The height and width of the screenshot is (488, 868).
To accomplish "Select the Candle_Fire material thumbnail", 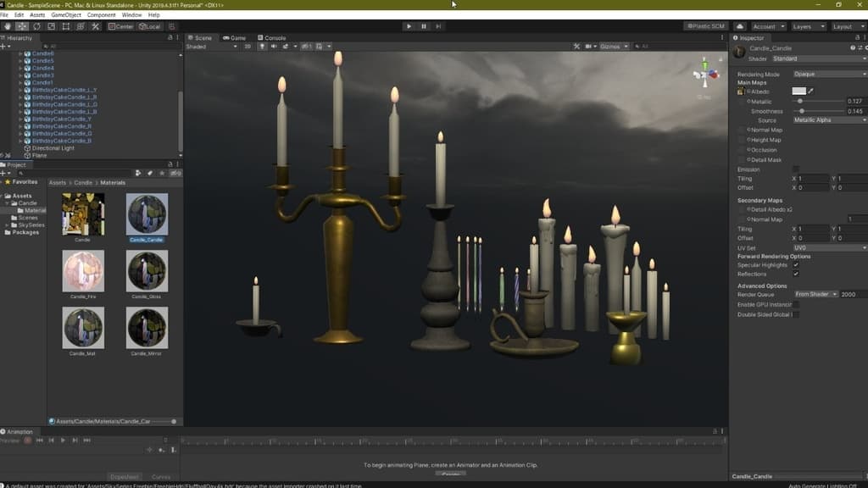I will [83, 271].
